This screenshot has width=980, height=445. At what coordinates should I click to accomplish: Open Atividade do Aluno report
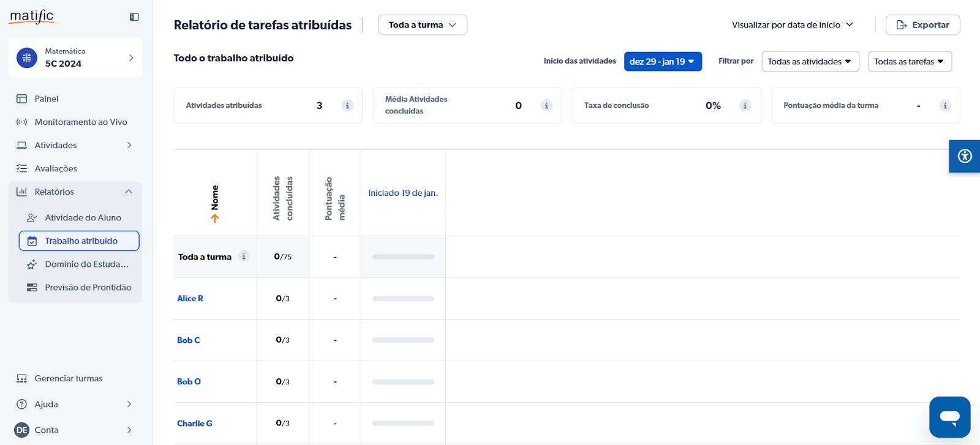point(83,217)
